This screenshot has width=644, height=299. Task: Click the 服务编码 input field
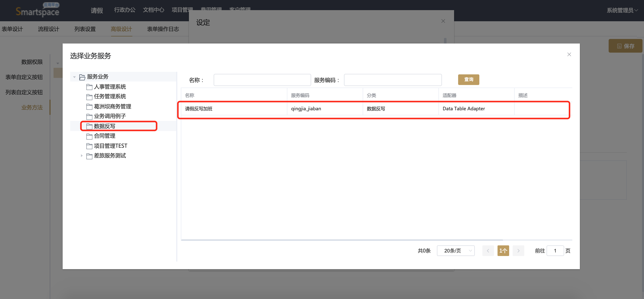[x=393, y=80]
